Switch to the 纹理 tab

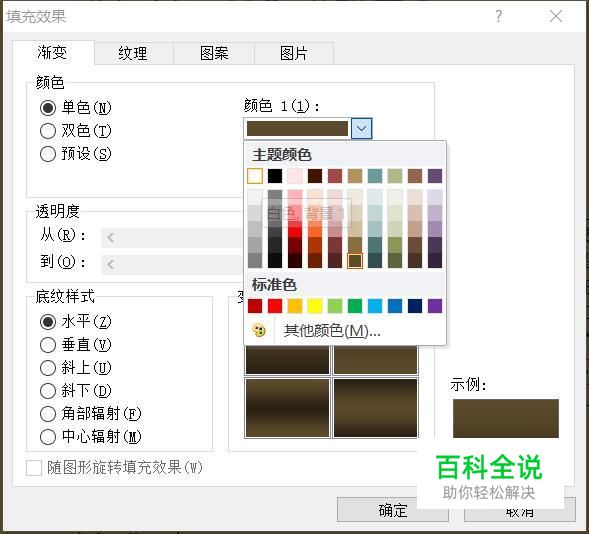(x=133, y=53)
